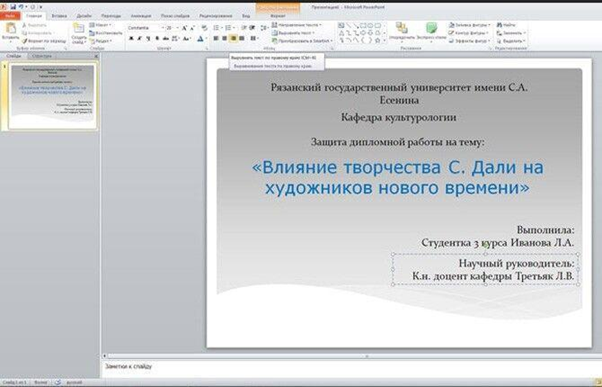
Task: Open the font size dropdown
Action: point(172,28)
